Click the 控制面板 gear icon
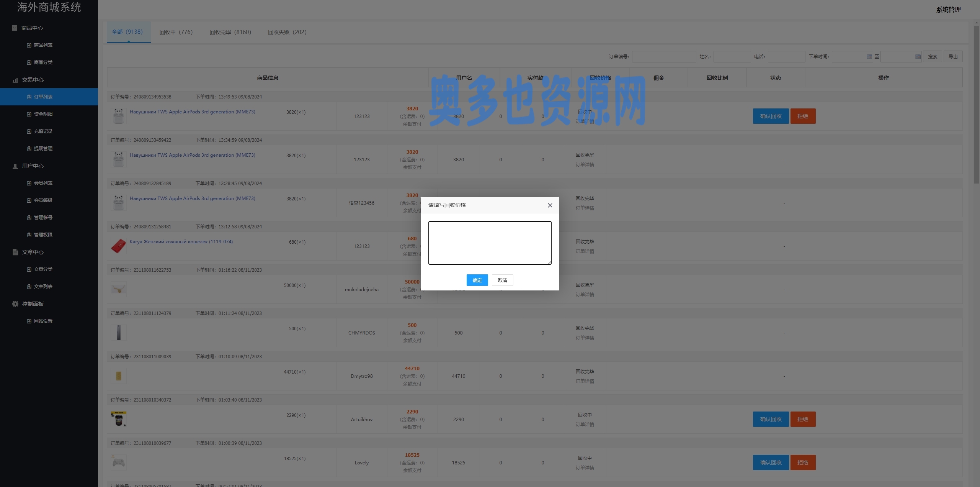 click(15, 304)
